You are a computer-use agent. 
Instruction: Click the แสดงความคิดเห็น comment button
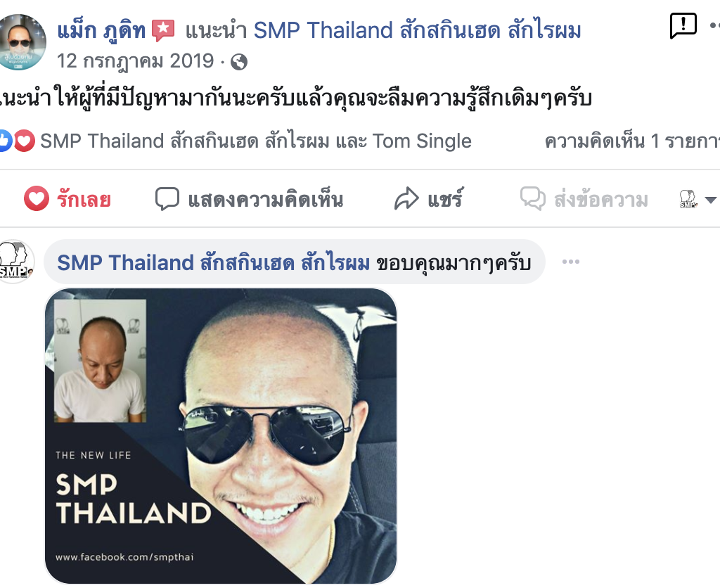point(250,199)
